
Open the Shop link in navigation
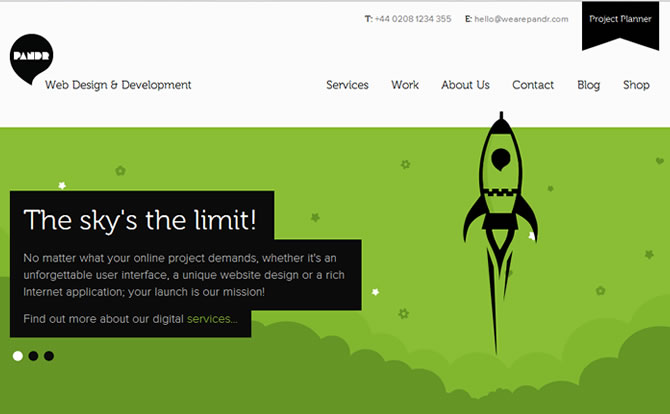click(x=636, y=85)
